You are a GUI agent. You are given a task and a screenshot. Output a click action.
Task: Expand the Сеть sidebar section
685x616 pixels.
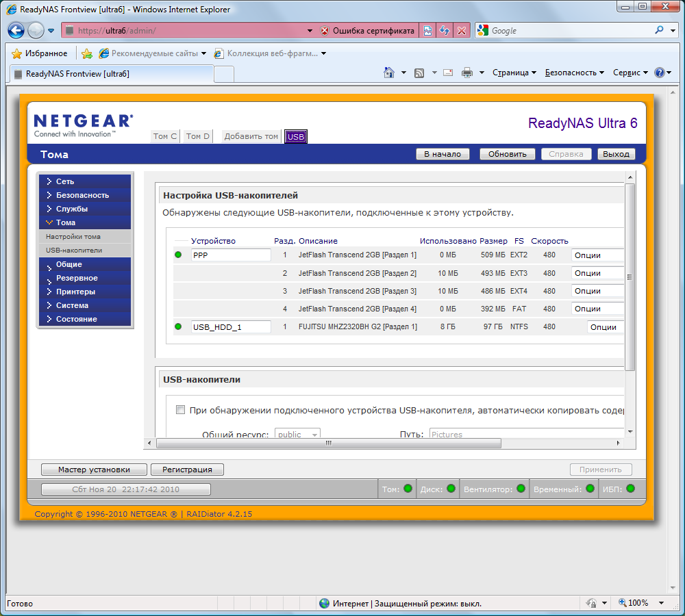coord(85,181)
